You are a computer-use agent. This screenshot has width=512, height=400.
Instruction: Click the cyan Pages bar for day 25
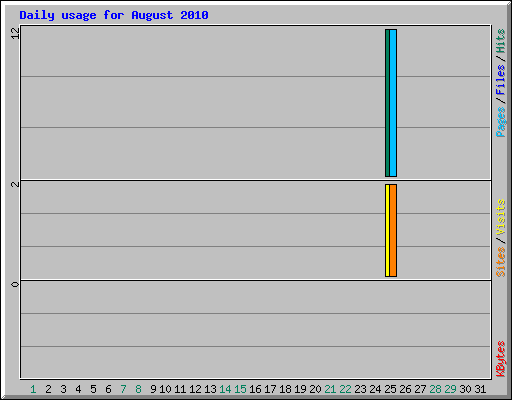click(393, 103)
